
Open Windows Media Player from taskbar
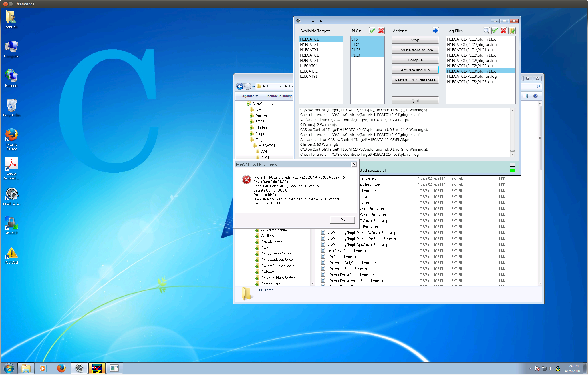pyautogui.click(x=43, y=368)
